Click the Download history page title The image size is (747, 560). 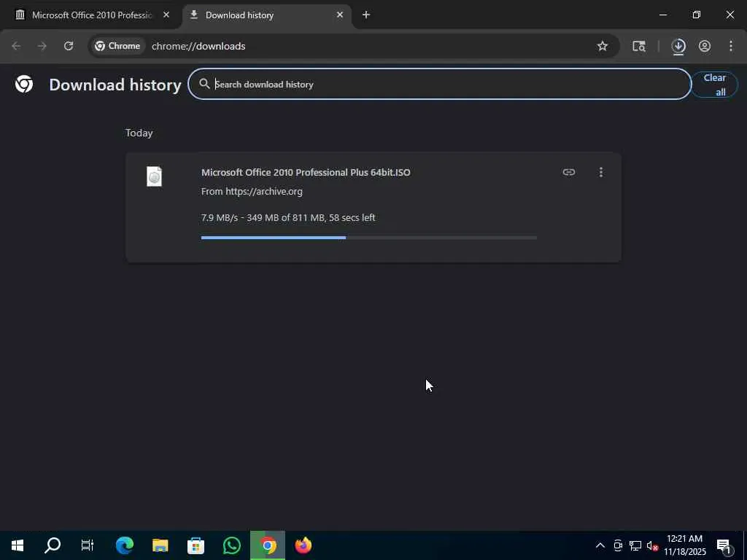click(115, 85)
